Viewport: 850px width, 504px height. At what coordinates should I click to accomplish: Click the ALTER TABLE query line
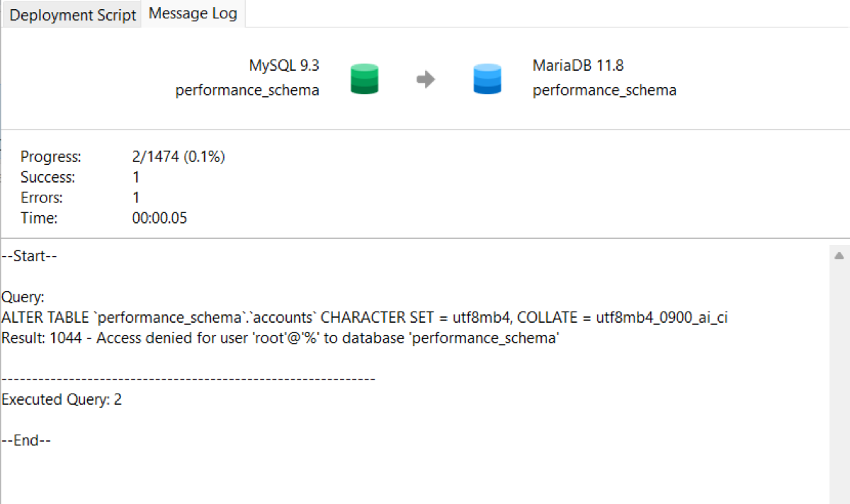tap(365, 318)
